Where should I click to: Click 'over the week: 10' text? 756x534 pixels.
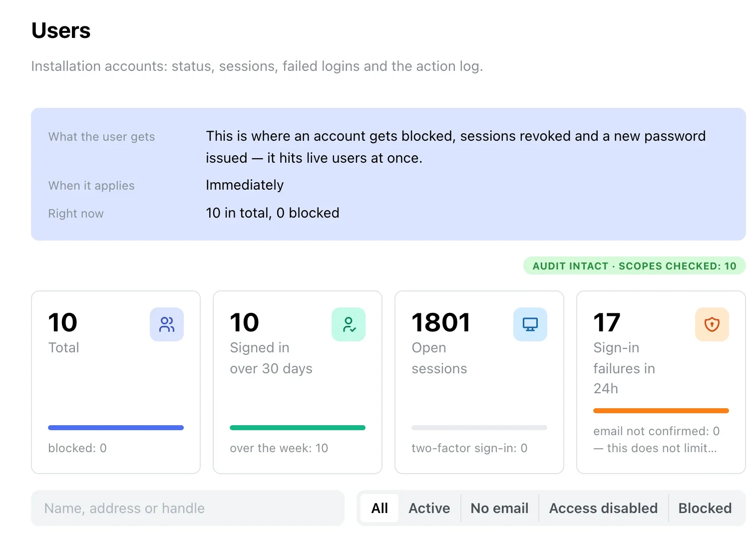[279, 448]
